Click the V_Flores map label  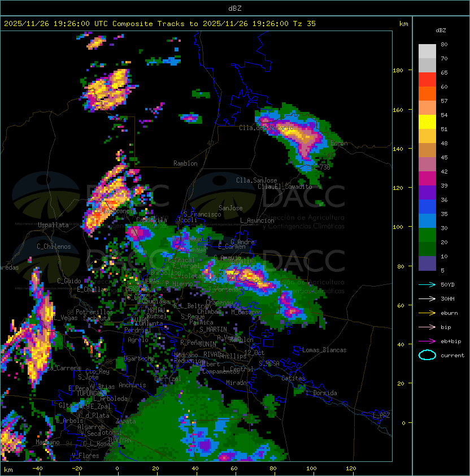click(85, 456)
